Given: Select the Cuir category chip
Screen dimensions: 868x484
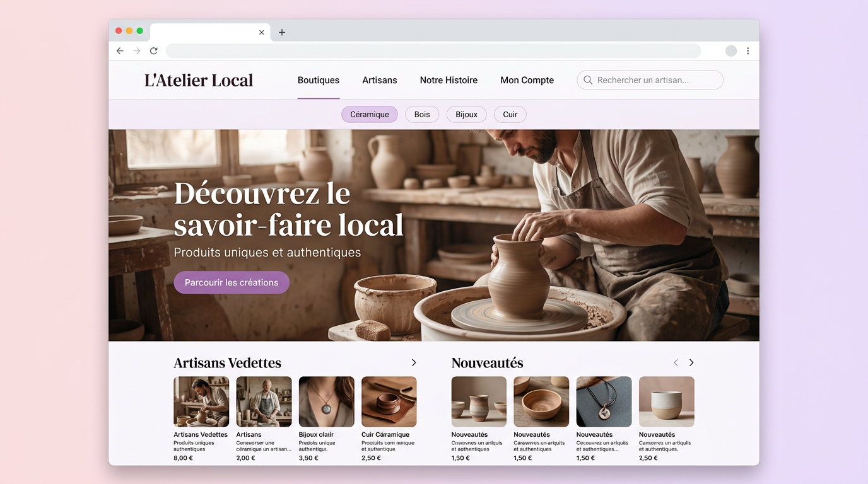Looking at the screenshot, I should (510, 114).
